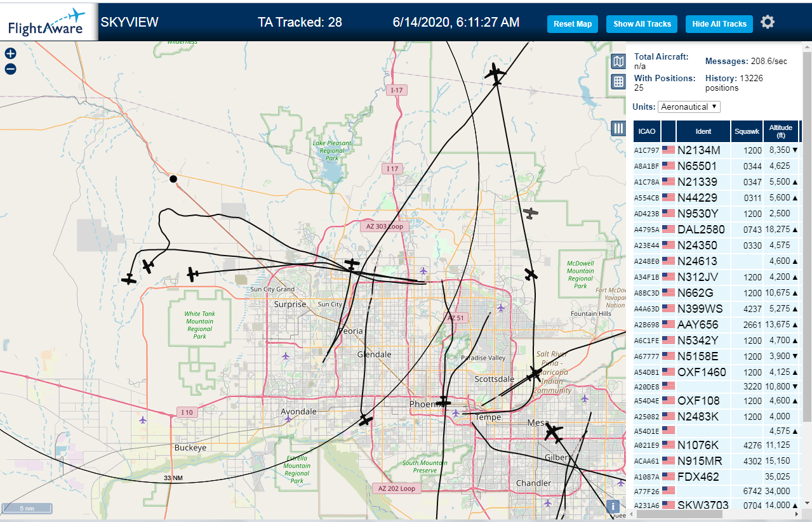Select the large aircraft icon near top of map
The width and height of the screenshot is (812, 522).
(495, 74)
